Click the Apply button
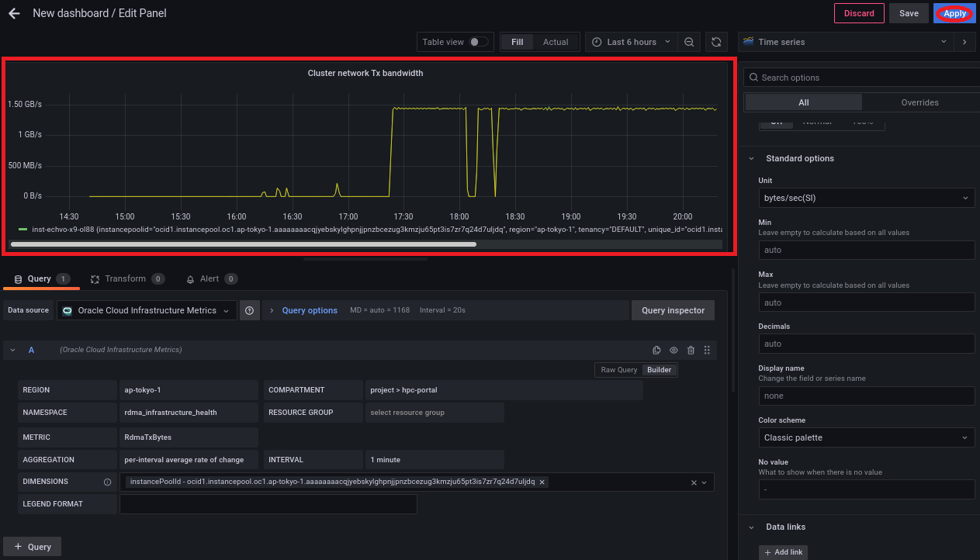This screenshot has width=980, height=560. (954, 13)
